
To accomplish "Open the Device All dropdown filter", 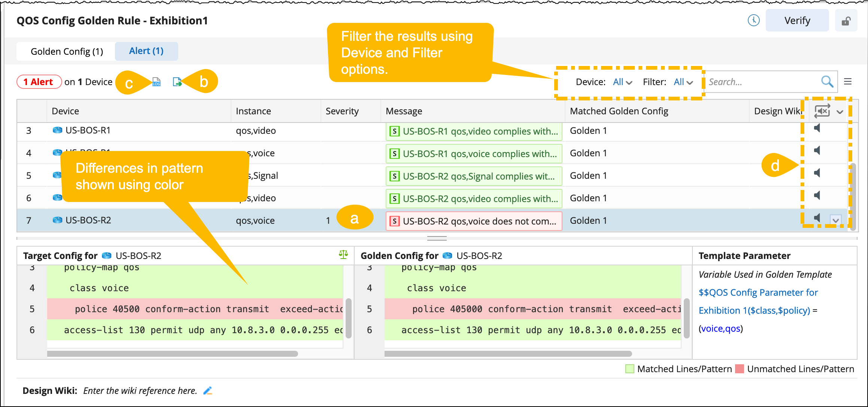I will coord(622,82).
